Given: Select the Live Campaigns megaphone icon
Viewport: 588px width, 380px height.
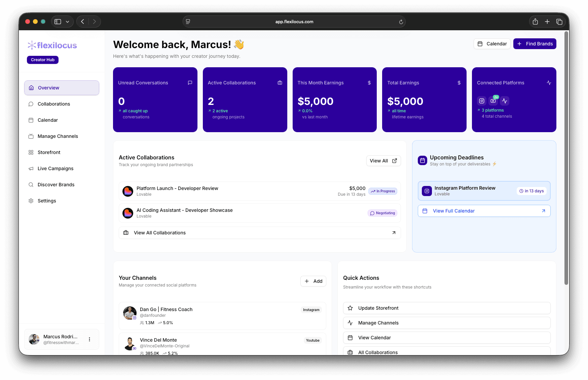Looking at the screenshot, I should pyautogui.click(x=31, y=168).
